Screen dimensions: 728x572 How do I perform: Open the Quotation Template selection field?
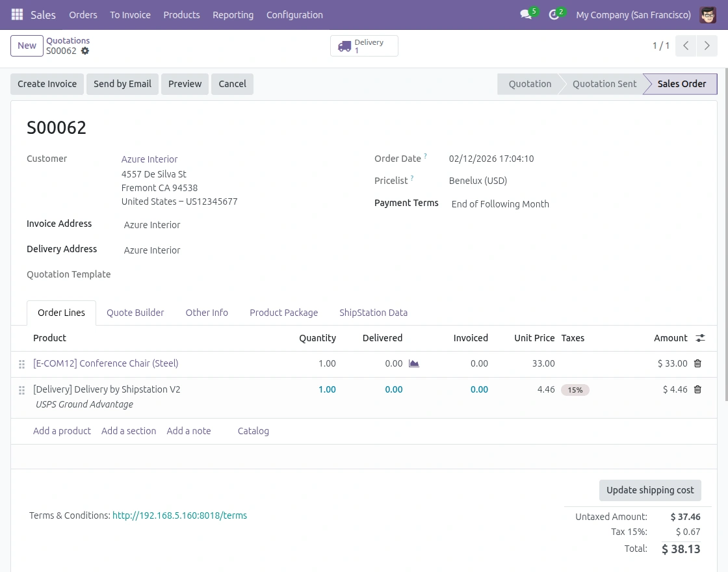coord(162,274)
